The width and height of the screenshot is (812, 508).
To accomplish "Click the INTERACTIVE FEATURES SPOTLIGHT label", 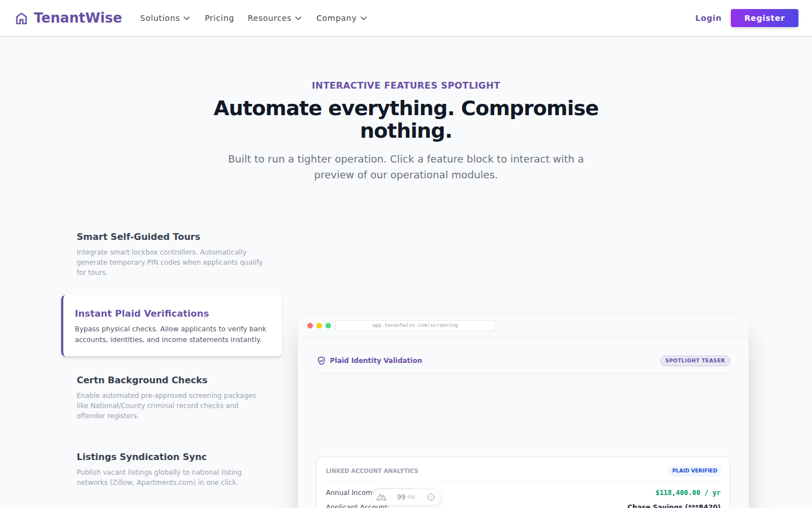I will point(406,85).
